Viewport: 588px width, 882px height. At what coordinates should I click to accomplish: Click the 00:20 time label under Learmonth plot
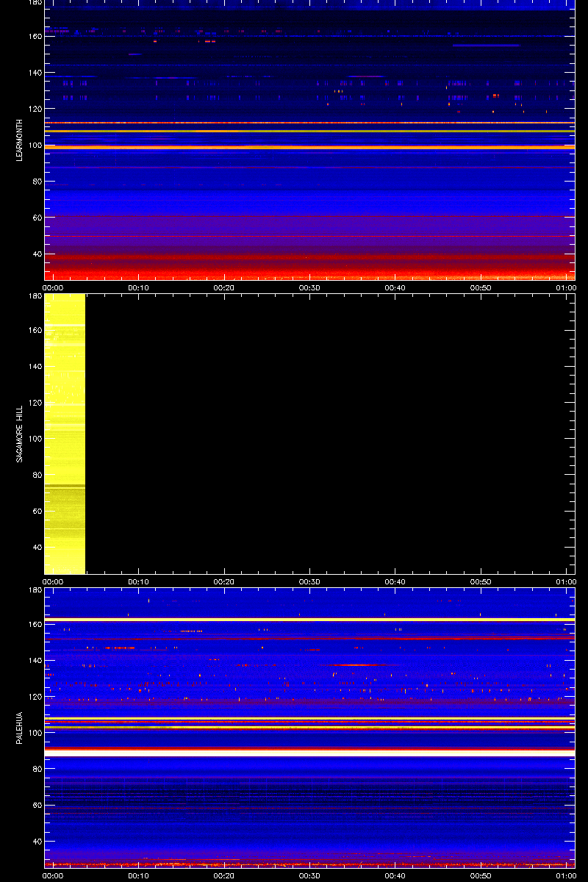[223, 287]
